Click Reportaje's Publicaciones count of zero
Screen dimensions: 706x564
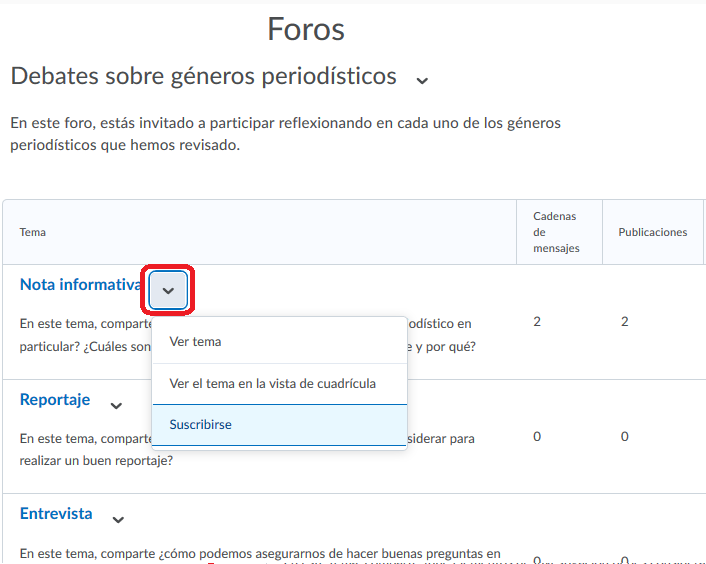click(x=624, y=436)
